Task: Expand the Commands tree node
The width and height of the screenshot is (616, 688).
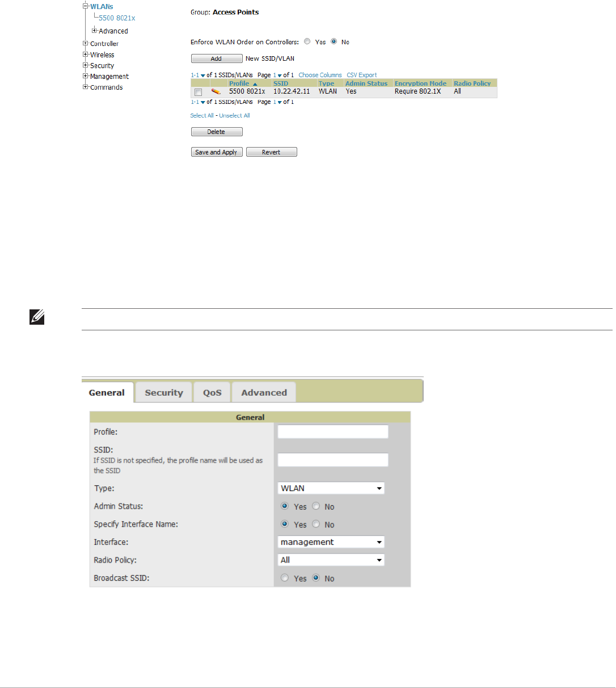Action: (x=86, y=87)
